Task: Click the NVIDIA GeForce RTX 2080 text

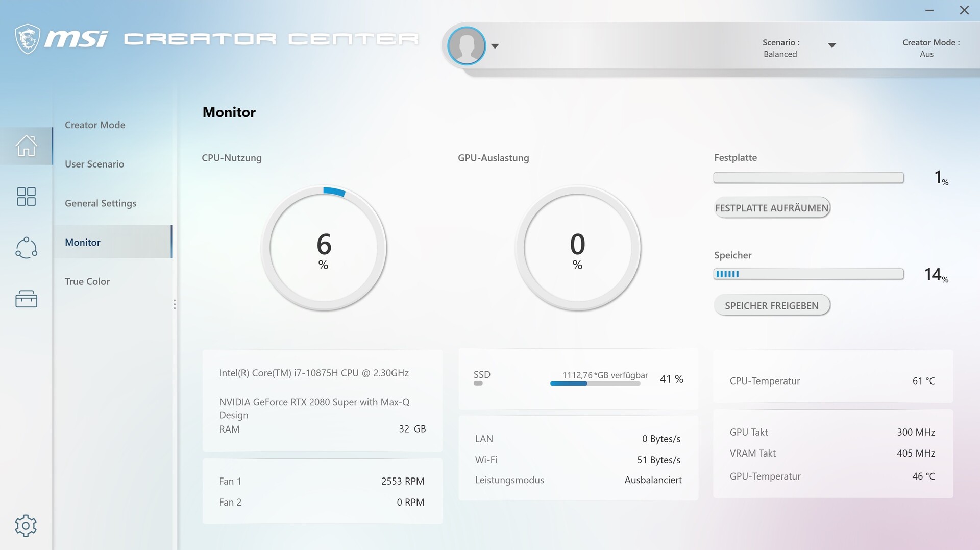Action: coord(314,409)
